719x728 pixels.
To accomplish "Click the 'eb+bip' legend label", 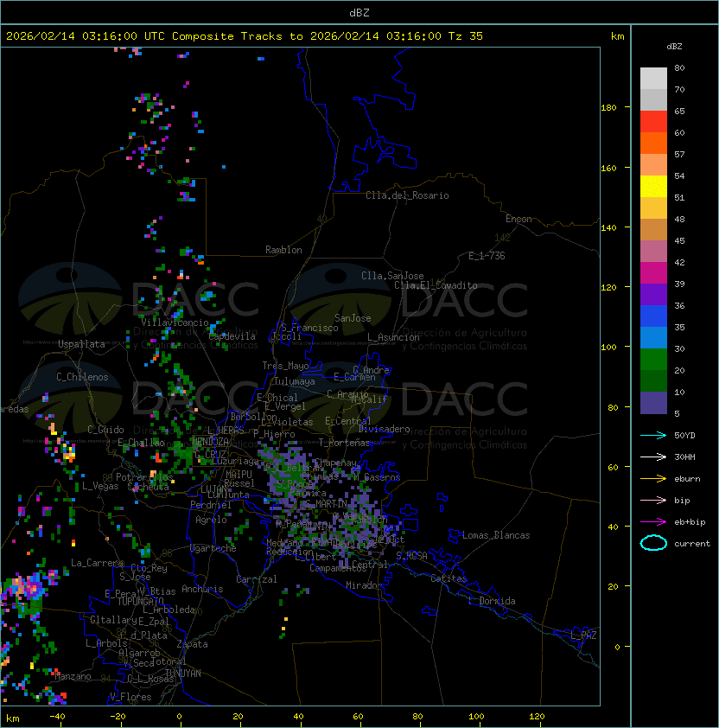I will [690, 522].
